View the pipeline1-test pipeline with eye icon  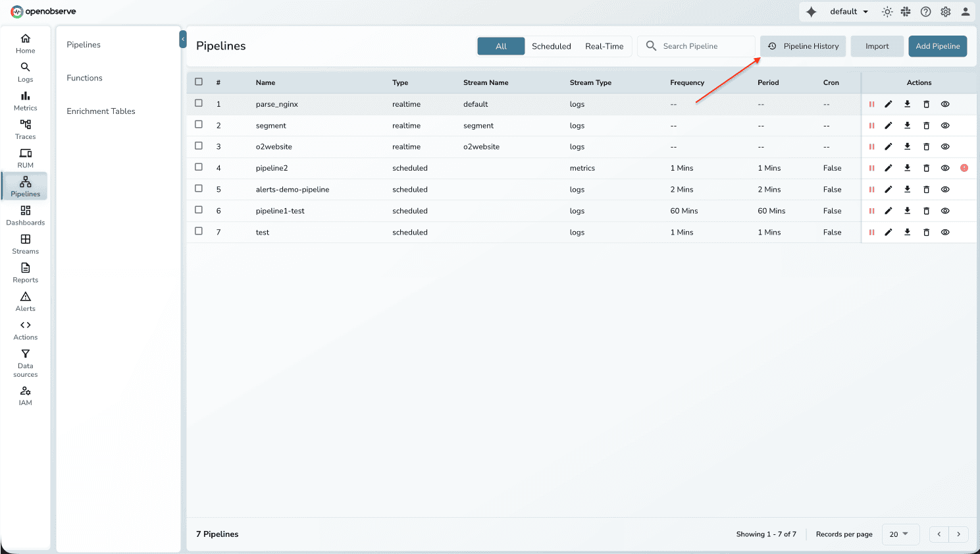point(945,211)
